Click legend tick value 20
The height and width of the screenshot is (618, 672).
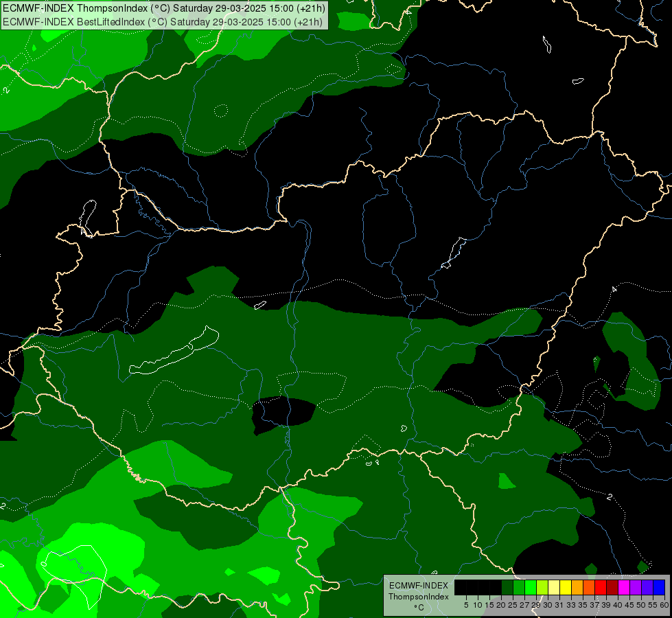click(x=501, y=605)
